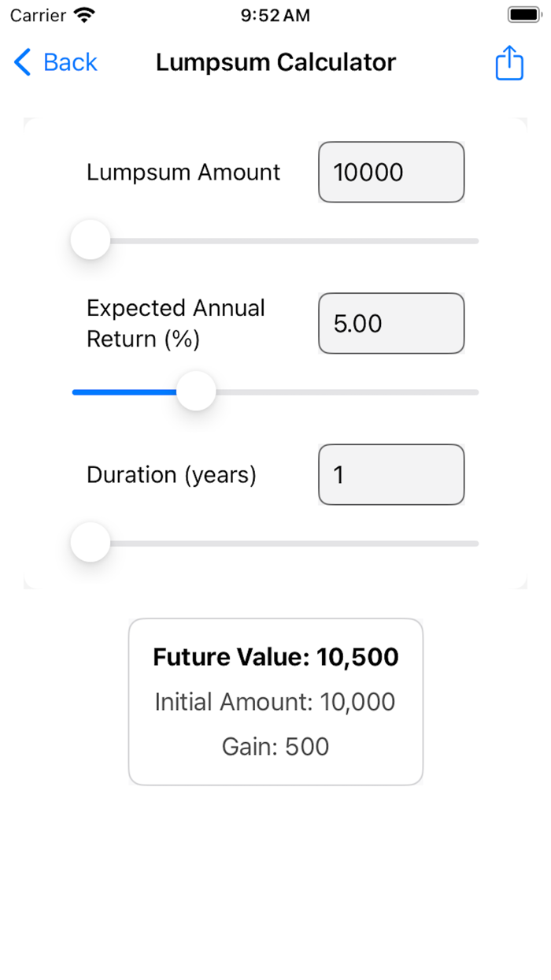551x980 pixels.
Task: Tap the Initial Amount result line
Action: coord(275,702)
